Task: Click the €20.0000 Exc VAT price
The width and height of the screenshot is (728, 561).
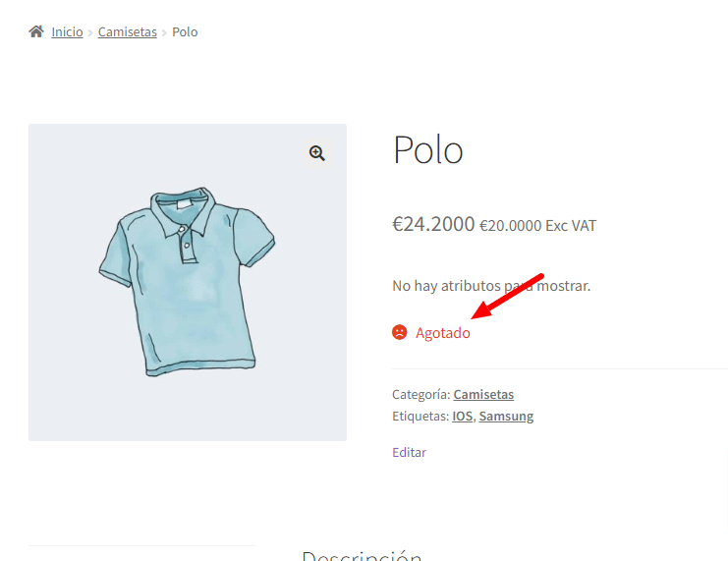Action: pos(537,226)
